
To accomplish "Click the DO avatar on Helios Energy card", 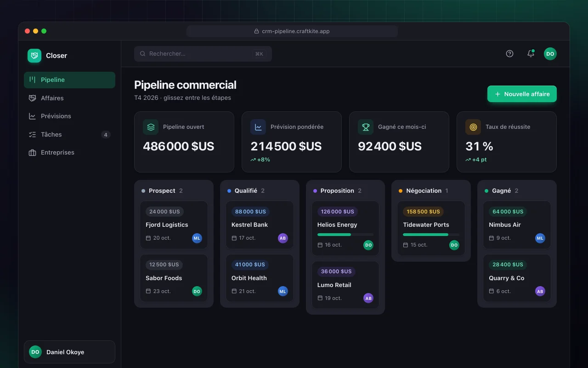I will tap(368, 245).
